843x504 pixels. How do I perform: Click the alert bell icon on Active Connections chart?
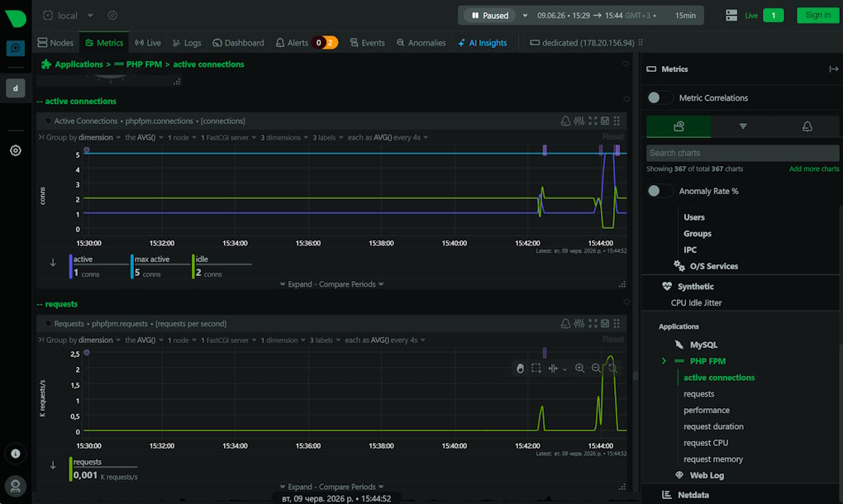(x=565, y=121)
